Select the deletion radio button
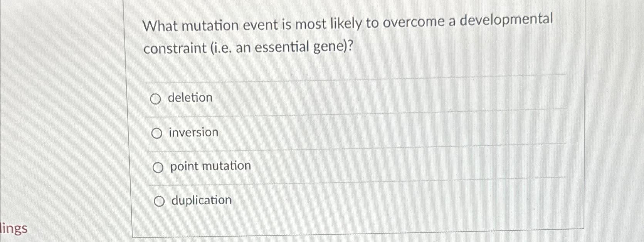The image size is (644, 242). coord(156,99)
